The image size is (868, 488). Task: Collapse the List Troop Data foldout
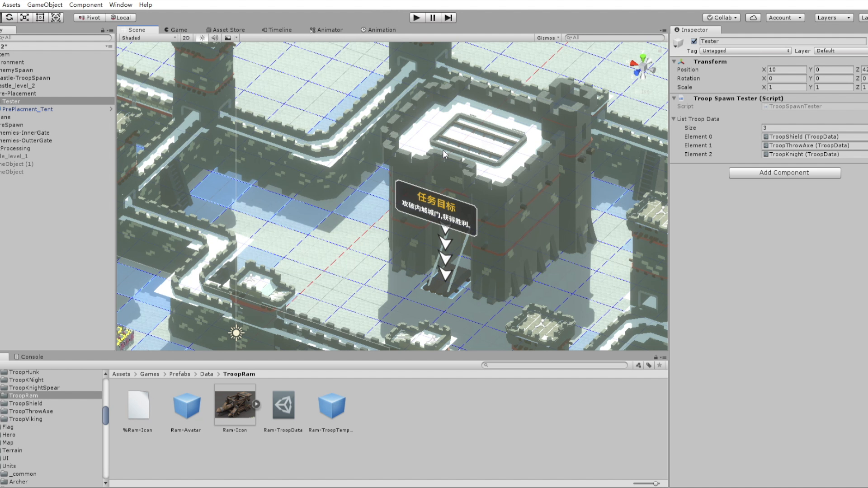[674, 119]
